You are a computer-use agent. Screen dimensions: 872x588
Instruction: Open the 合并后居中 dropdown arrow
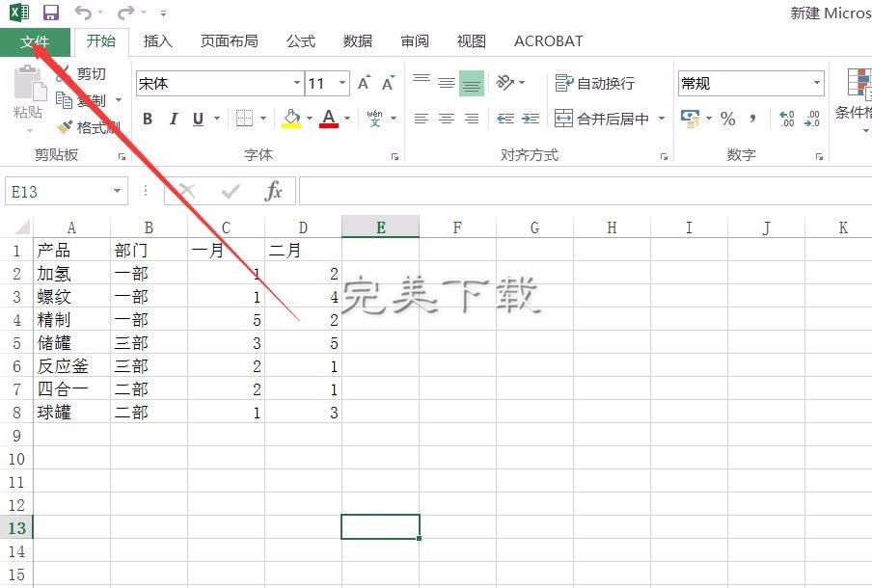pyautogui.click(x=662, y=119)
